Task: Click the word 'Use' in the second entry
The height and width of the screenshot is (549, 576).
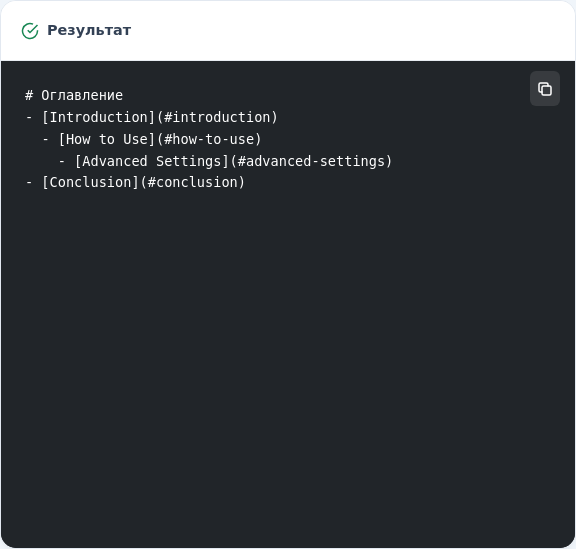Action: point(135,139)
